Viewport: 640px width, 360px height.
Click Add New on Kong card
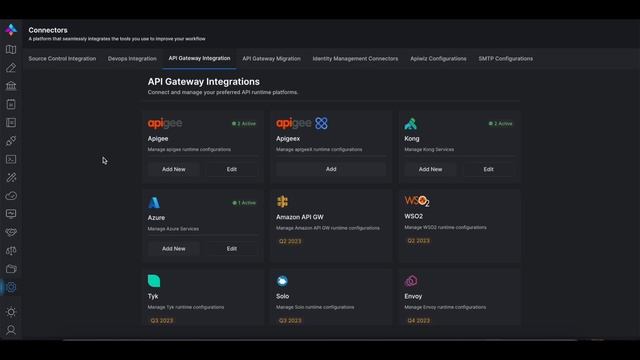pyautogui.click(x=430, y=169)
